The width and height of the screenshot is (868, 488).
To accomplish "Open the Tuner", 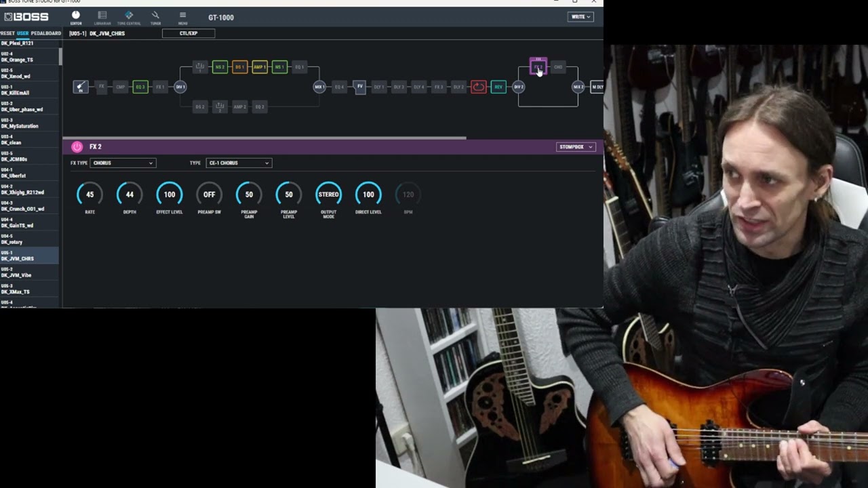I will pos(155,18).
